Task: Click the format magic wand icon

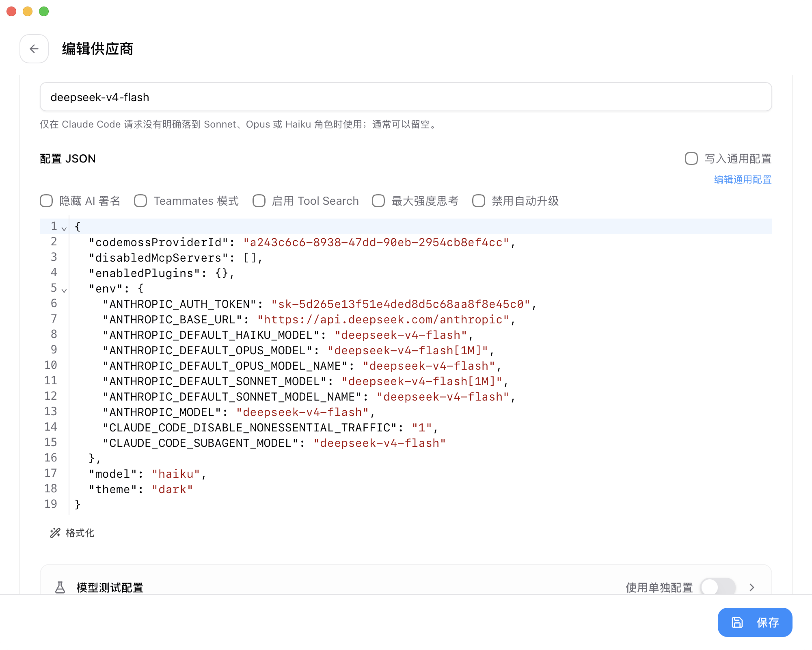Action: [55, 533]
